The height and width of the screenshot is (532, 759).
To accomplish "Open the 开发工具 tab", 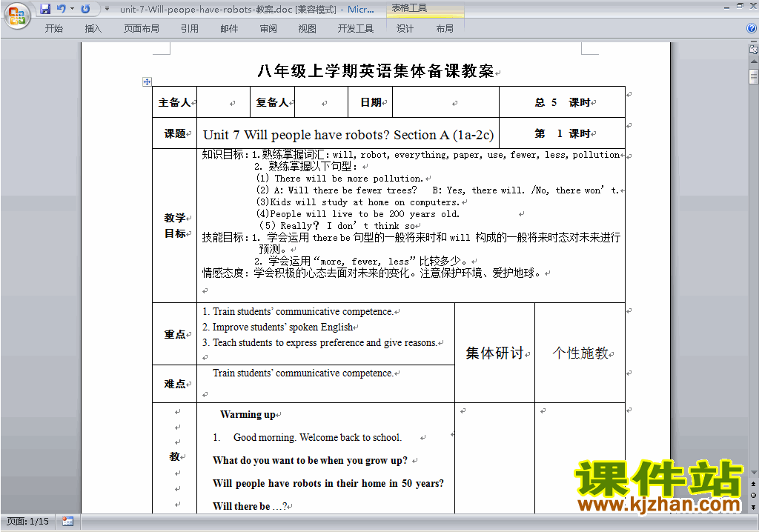I will pyautogui.click(x=355, y=29).
